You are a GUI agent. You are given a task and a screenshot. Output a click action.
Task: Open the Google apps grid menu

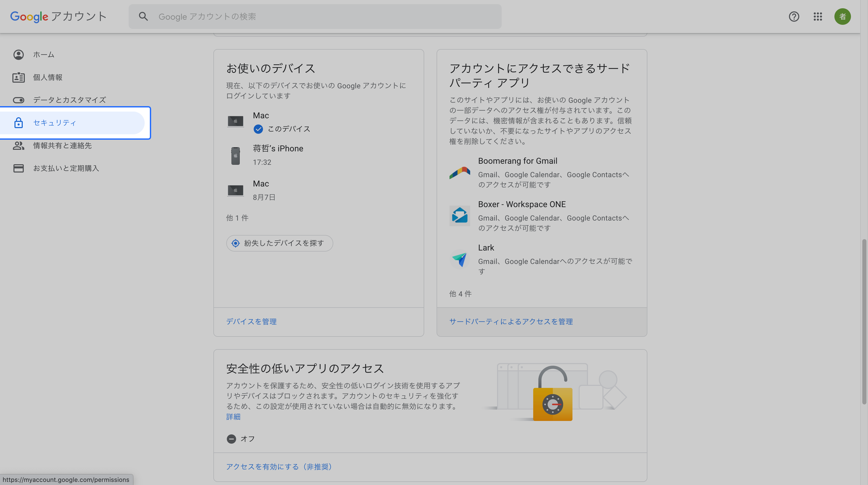pyautogui.click(x=818, y=17)
